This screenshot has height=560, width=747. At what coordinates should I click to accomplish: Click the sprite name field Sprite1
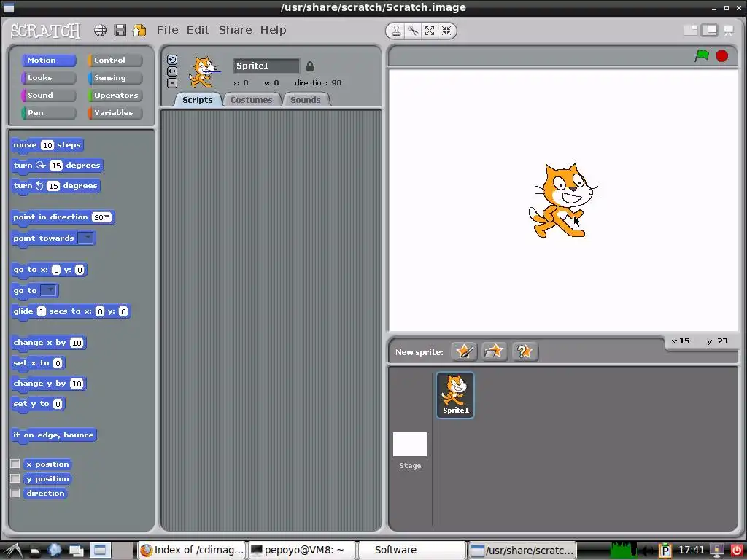[266, 66]
